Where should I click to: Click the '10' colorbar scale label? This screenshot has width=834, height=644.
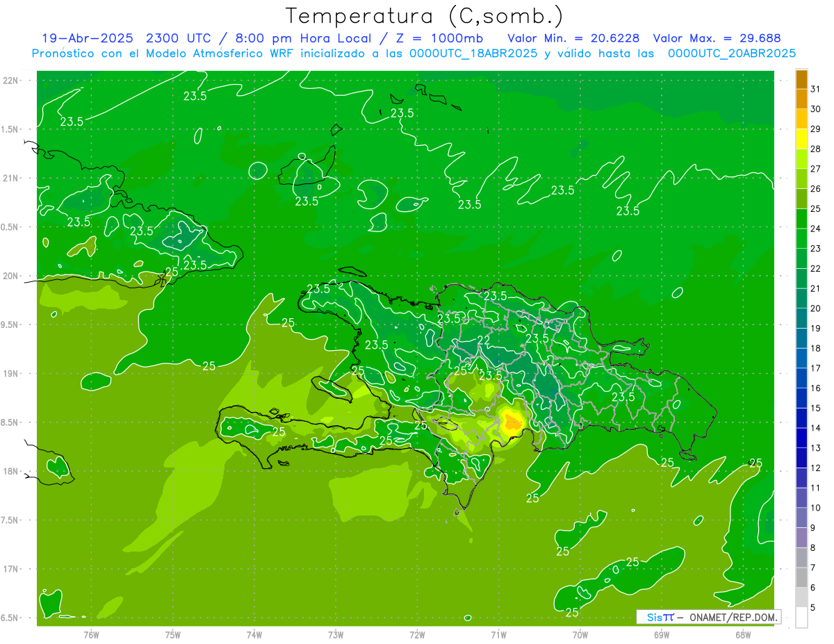tap(816, 508)
